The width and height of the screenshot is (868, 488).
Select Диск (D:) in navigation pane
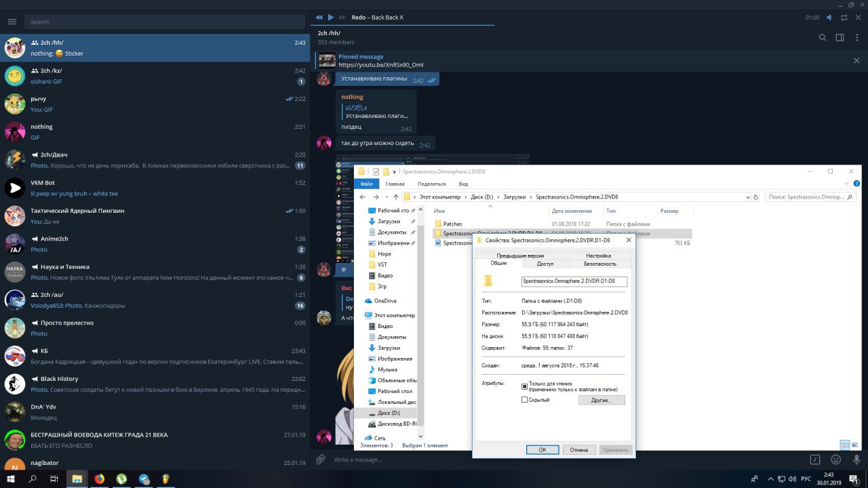tap(389, 413)
